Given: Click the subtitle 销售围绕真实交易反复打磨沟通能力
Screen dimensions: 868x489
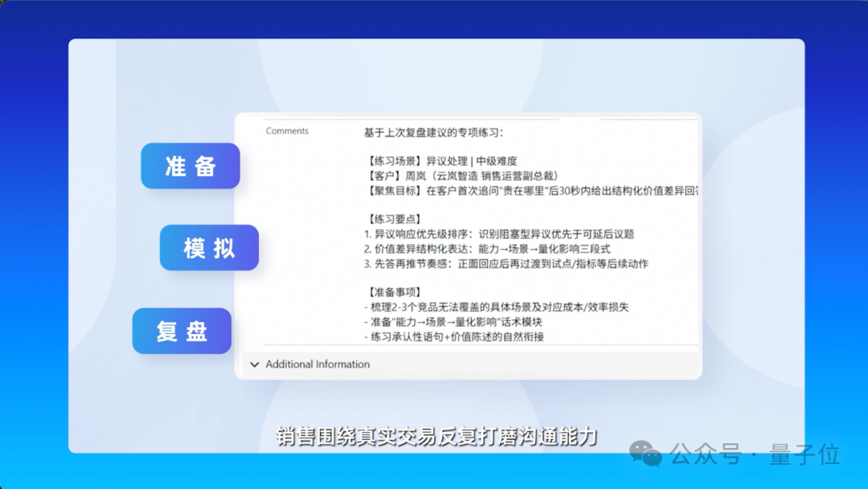Looking at the screenshot, I should 436,437.
